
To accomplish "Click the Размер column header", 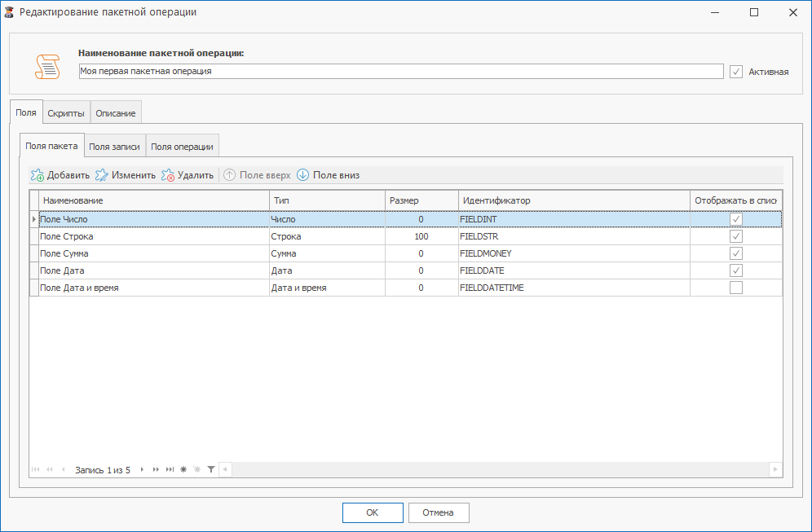I will click(421, 200).
